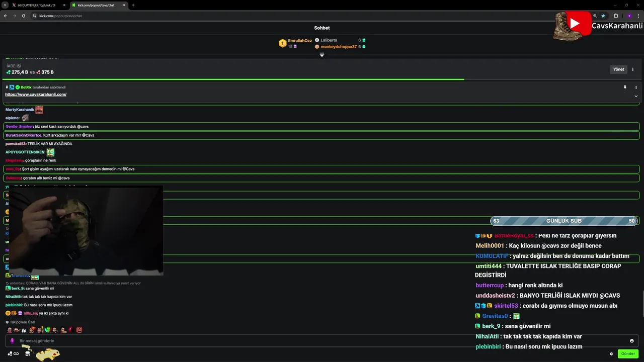The image size is (644, 362).
Task: Send message with the Gönder button
Action: click(628, 354)
